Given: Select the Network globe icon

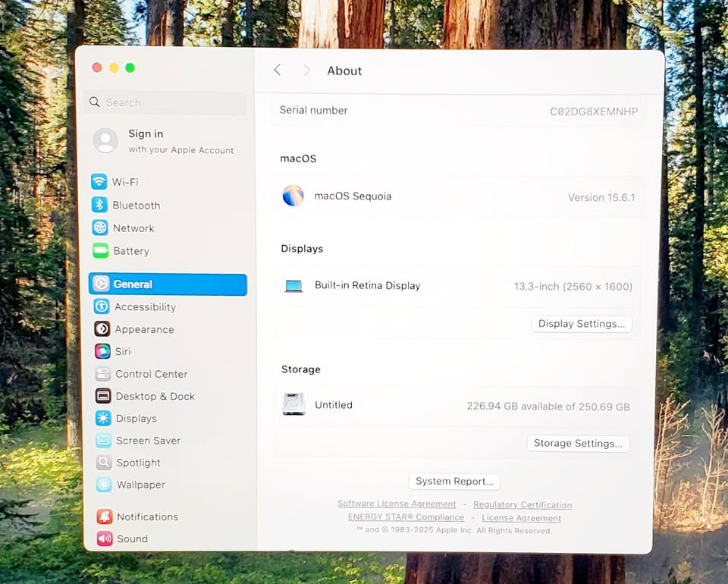Looking at the screenshot, I should [100, 228].
